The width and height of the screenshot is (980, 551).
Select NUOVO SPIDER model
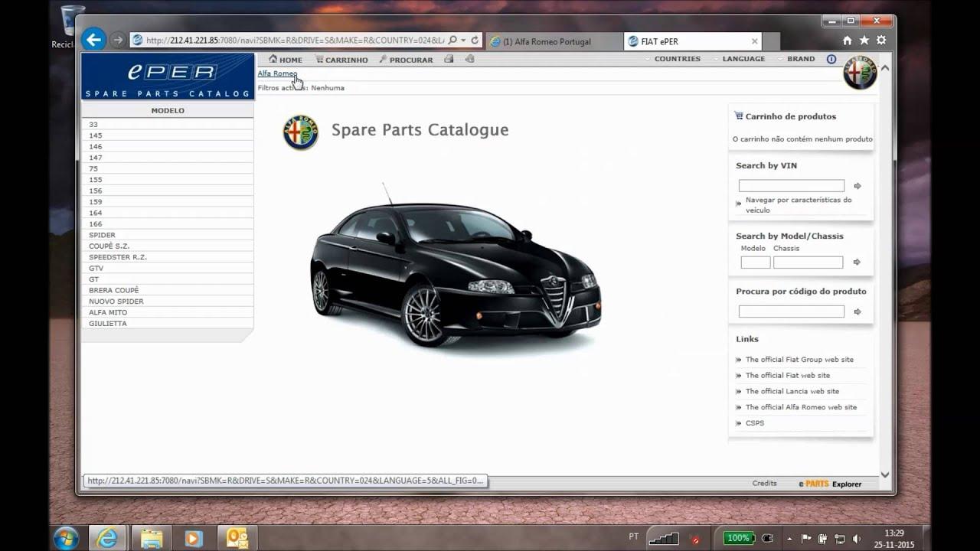coord(168,302)
